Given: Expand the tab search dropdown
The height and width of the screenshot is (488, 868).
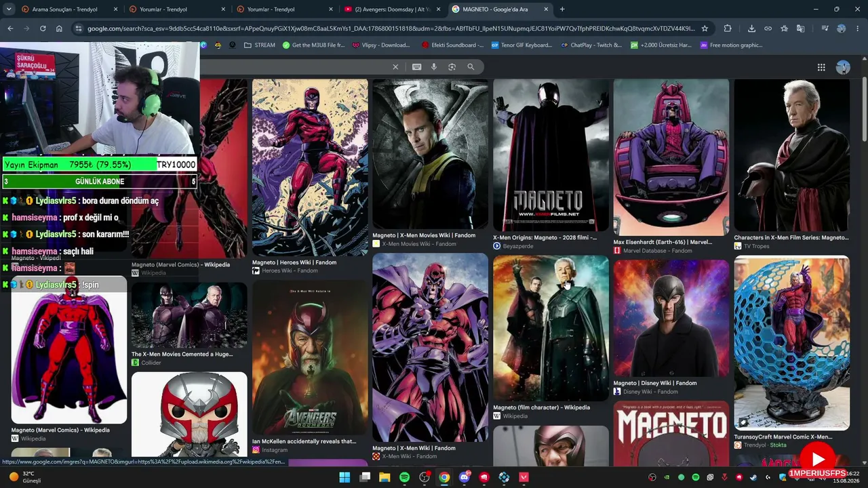Looking at the screenshot, I should [9, 9].
